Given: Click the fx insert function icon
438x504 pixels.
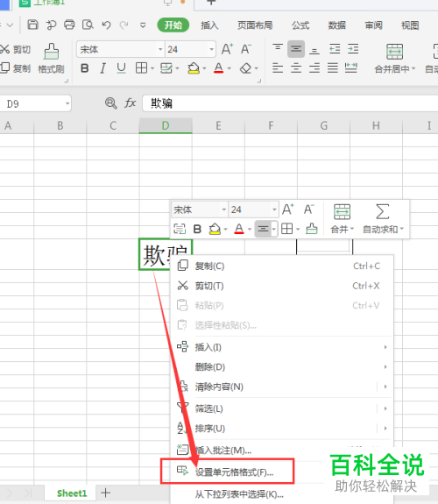Looking at the screenshot, I should pyautogui.click(x=131, y=103).
